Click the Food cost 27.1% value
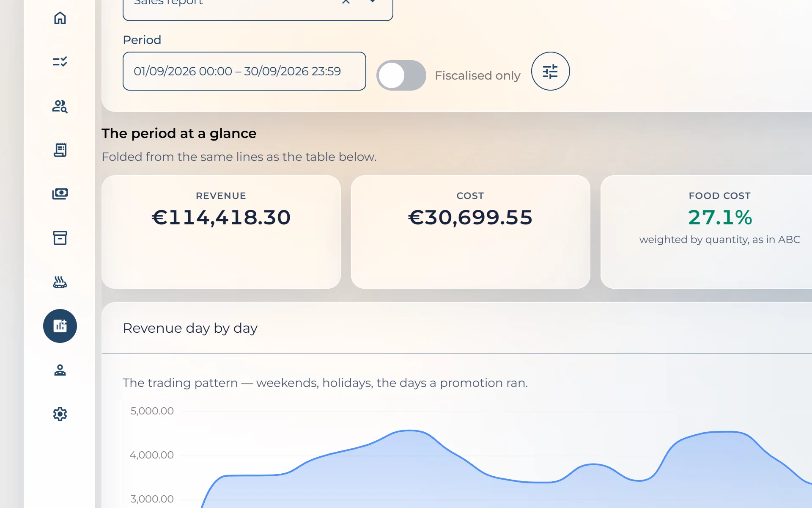 (720, 218)
